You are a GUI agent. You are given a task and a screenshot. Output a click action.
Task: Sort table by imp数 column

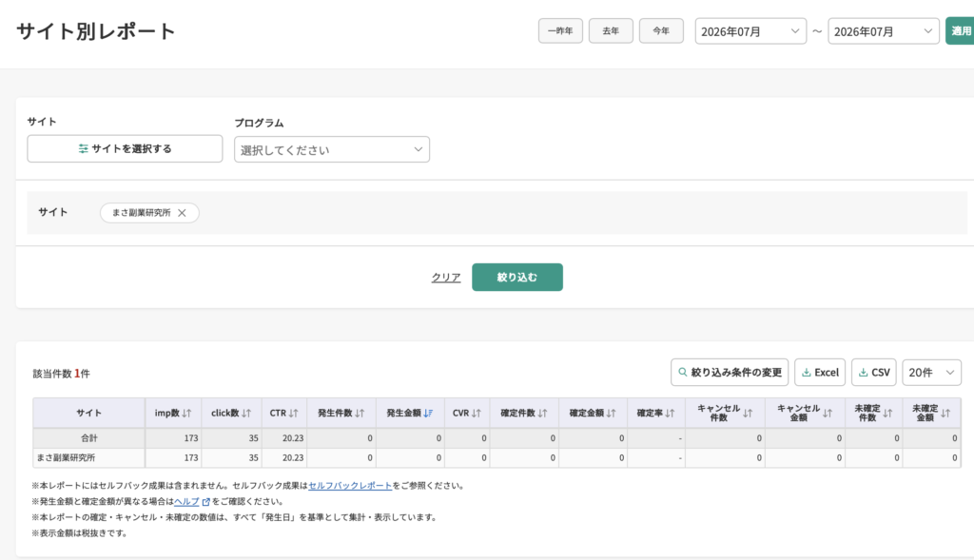(187, 413)
